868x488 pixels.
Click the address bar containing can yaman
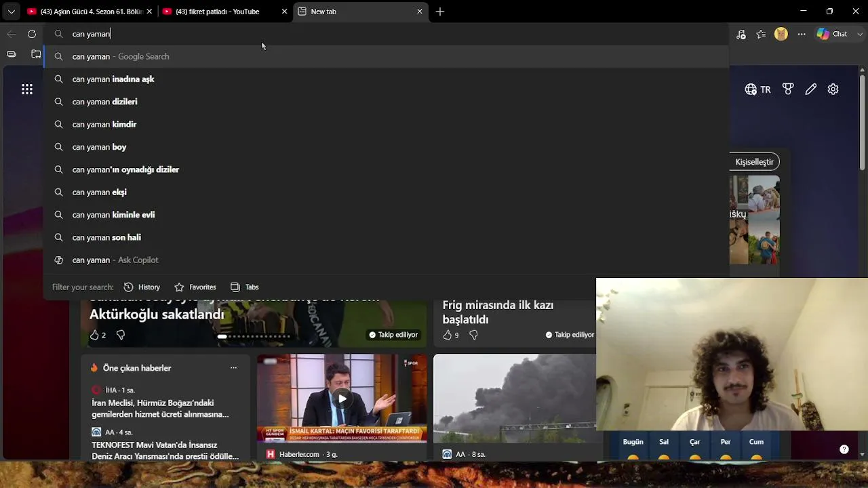387,34
